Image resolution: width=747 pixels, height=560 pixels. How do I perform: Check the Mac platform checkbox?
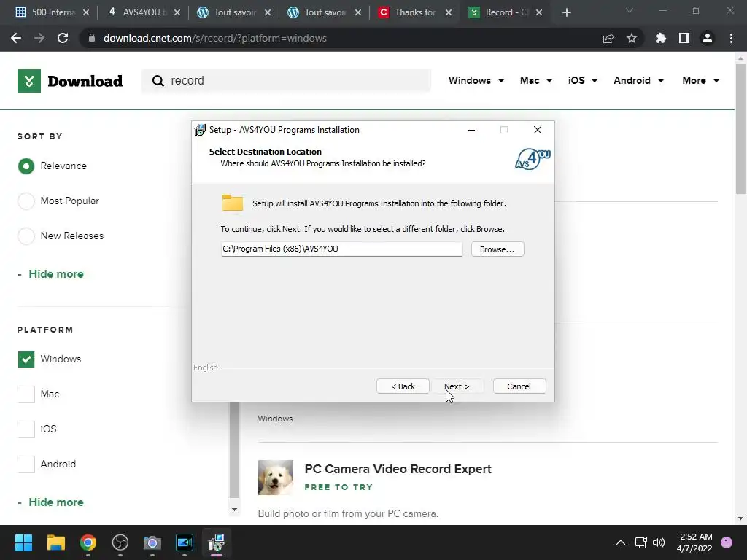26,394
